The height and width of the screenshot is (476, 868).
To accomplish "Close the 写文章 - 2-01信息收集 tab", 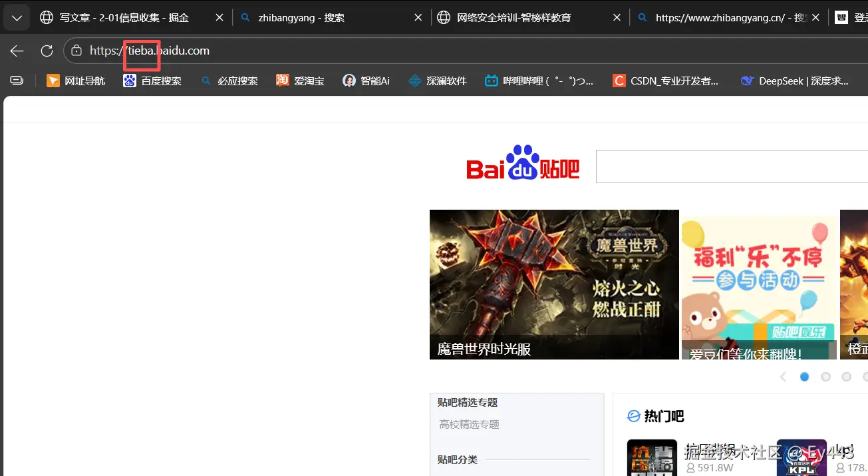I will point(219,18).
